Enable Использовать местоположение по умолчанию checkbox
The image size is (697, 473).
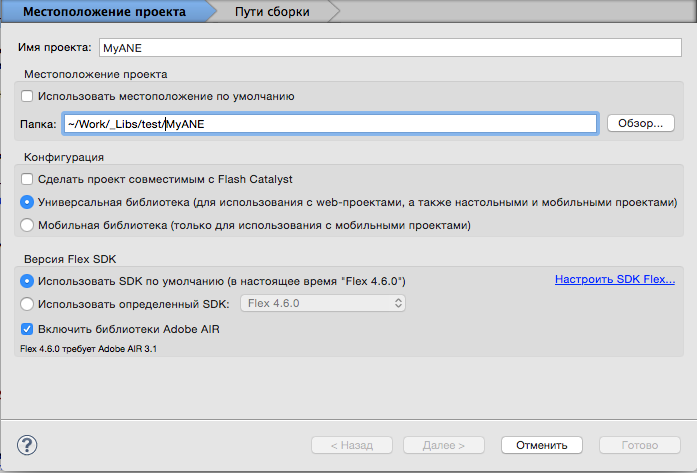click(27, 97)
